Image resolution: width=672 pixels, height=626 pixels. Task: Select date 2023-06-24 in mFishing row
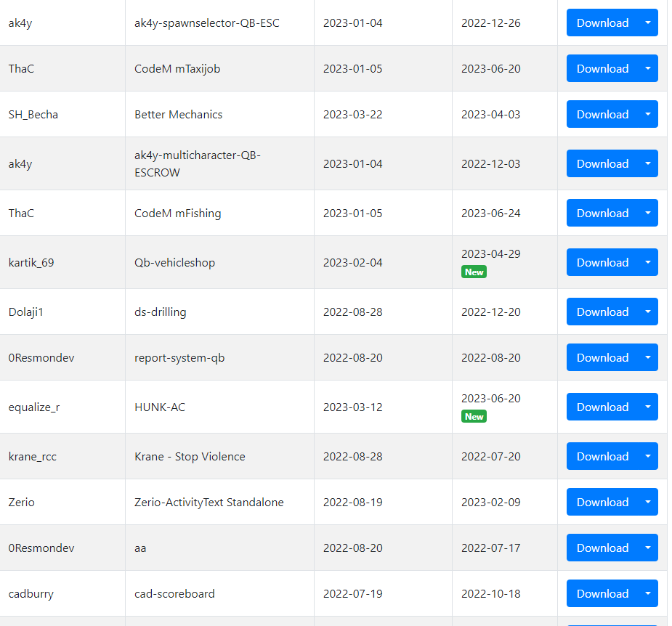pyautogui.click(x=490, y=214)
